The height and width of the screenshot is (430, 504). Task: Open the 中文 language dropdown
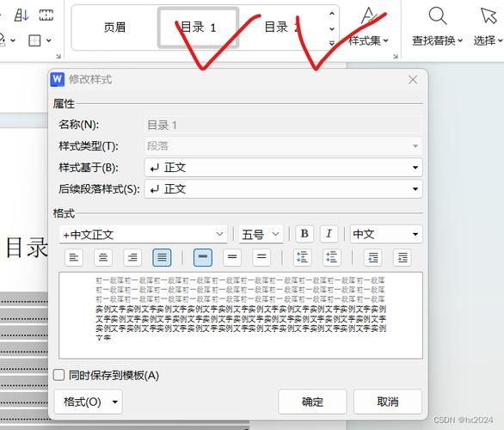[385, 234]
